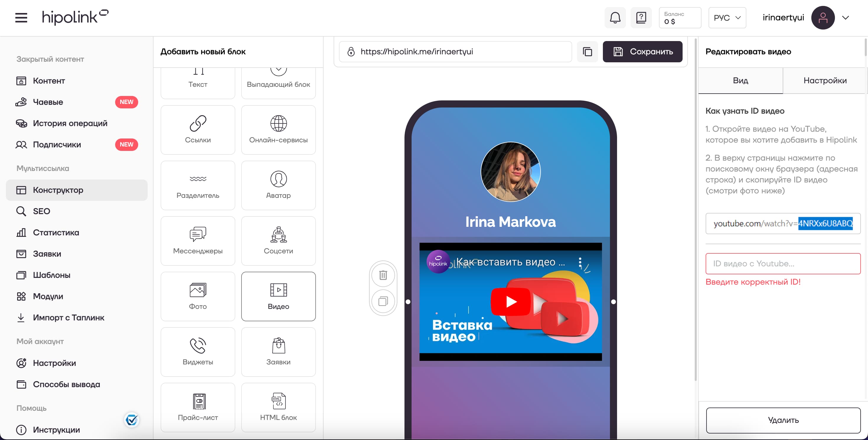The width and height of the screenshot is (868, 440).
Task: Click the hipolink logo
Action: pos(75,17)
